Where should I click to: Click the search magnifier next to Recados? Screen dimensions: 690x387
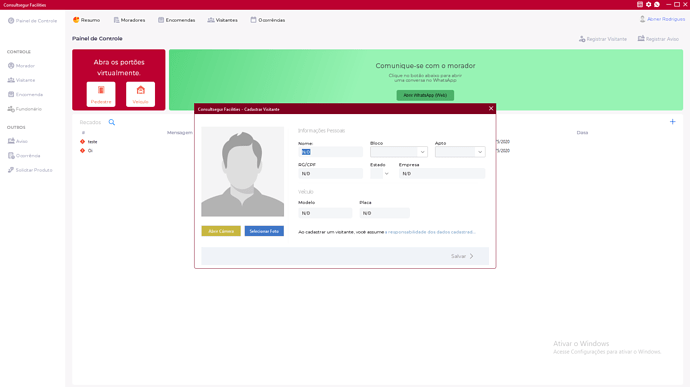point(112,122)
